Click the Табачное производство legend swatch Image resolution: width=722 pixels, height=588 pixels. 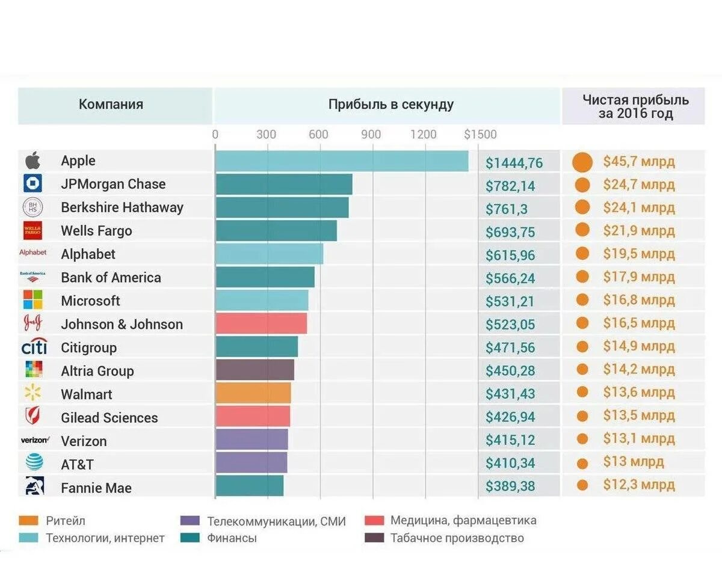pos(374,537)
